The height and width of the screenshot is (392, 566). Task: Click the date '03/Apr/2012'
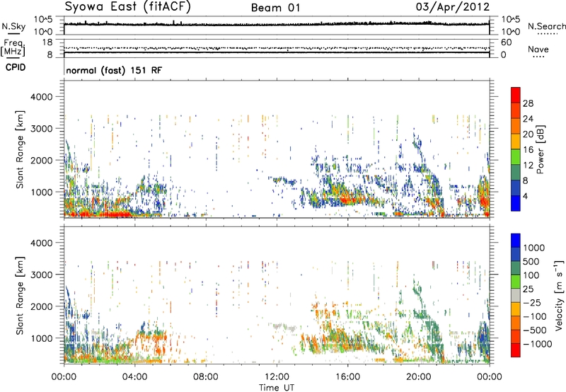(453, 7)
